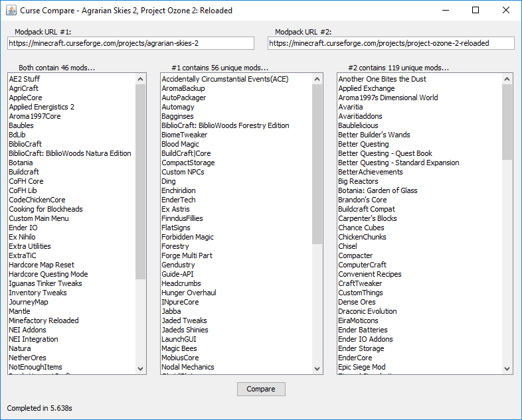Focus the Modpack URL #1 input field

click(131, 43)
